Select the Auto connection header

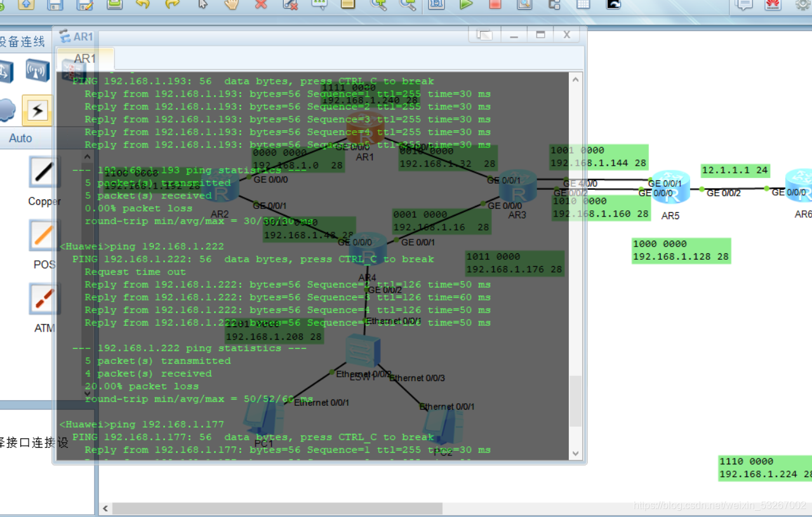point(20,138)
